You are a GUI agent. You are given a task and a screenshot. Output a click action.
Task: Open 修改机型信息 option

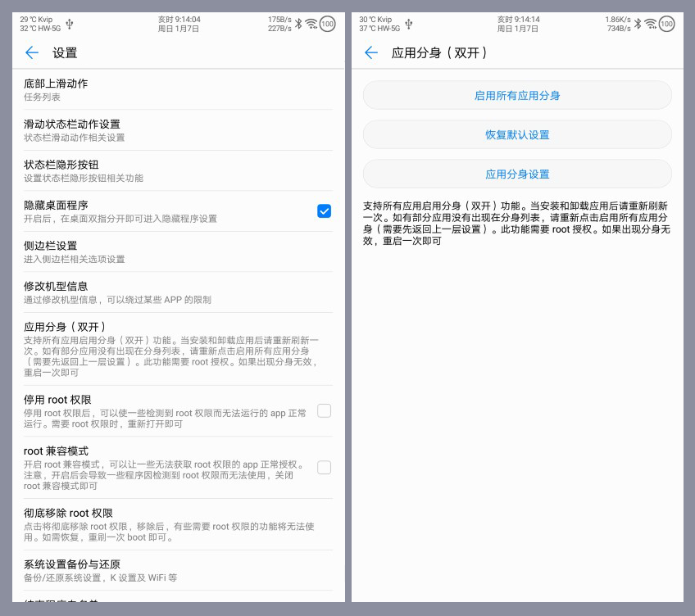164,292
